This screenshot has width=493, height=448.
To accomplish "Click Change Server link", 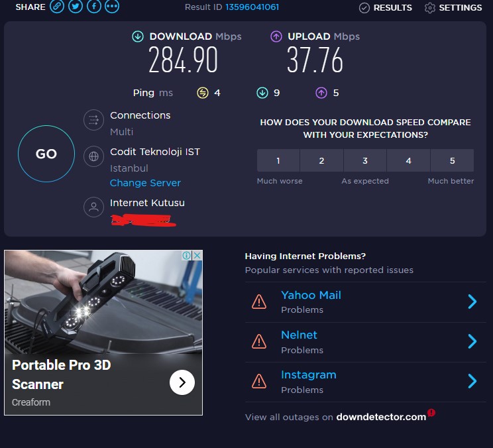I will 145,183.
